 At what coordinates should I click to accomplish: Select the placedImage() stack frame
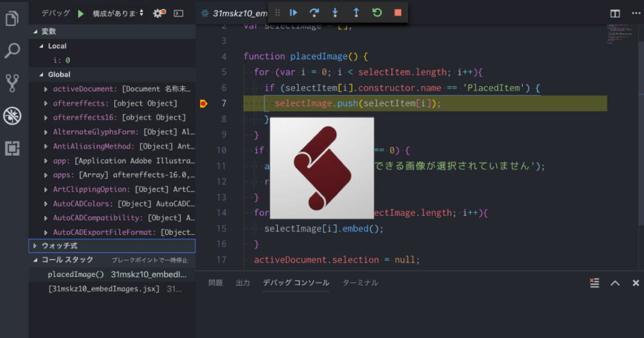(112, 275)
